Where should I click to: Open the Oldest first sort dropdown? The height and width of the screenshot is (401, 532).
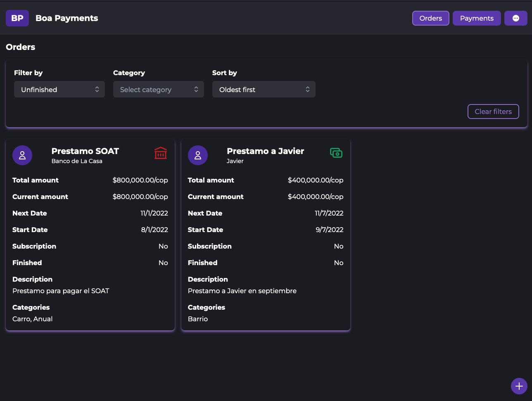click(264, 89)
